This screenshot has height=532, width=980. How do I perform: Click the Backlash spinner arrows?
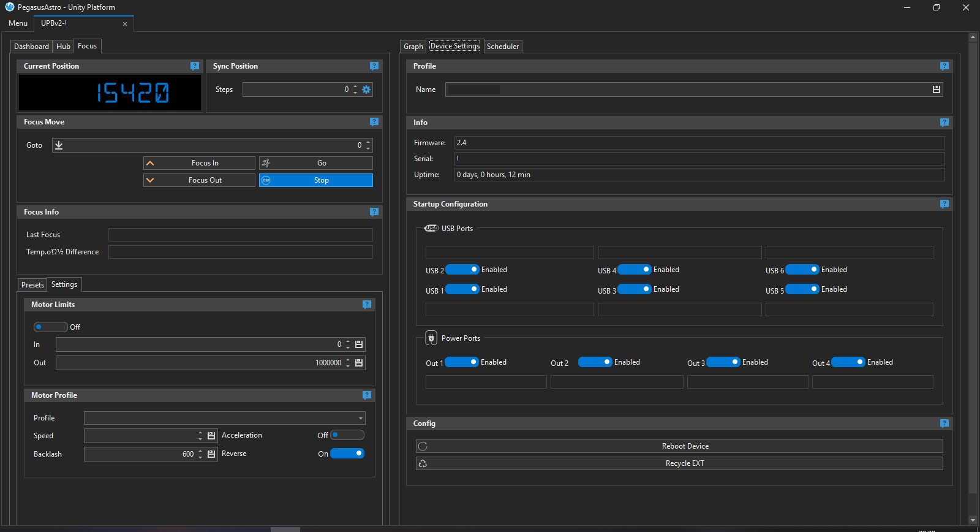tap(200, 454)
